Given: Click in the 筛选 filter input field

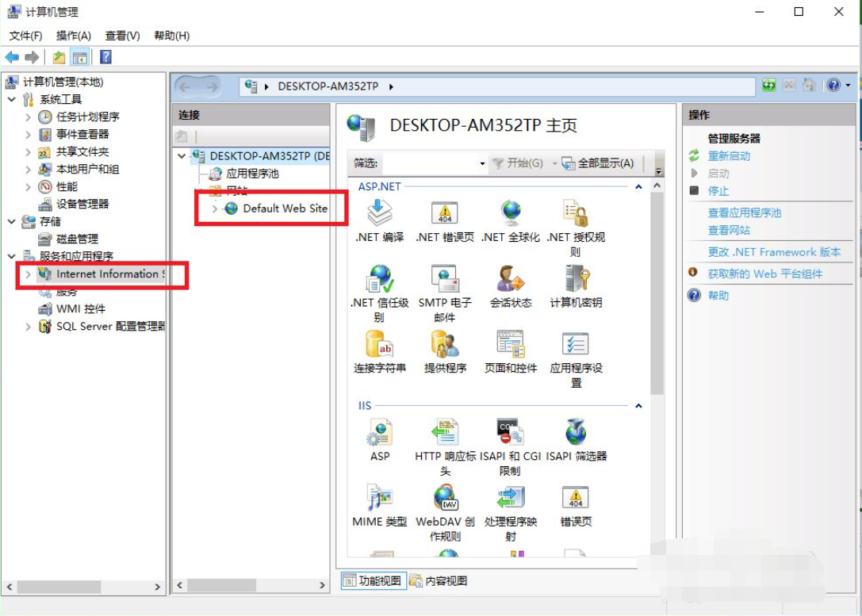Looking at the screenshot, I should tap(429, 163).
